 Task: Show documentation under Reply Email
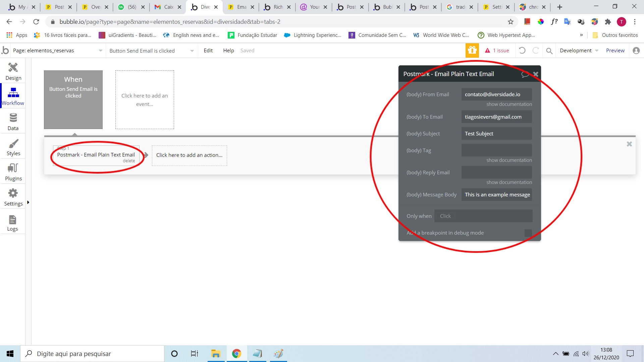click(x=509, y=182)
